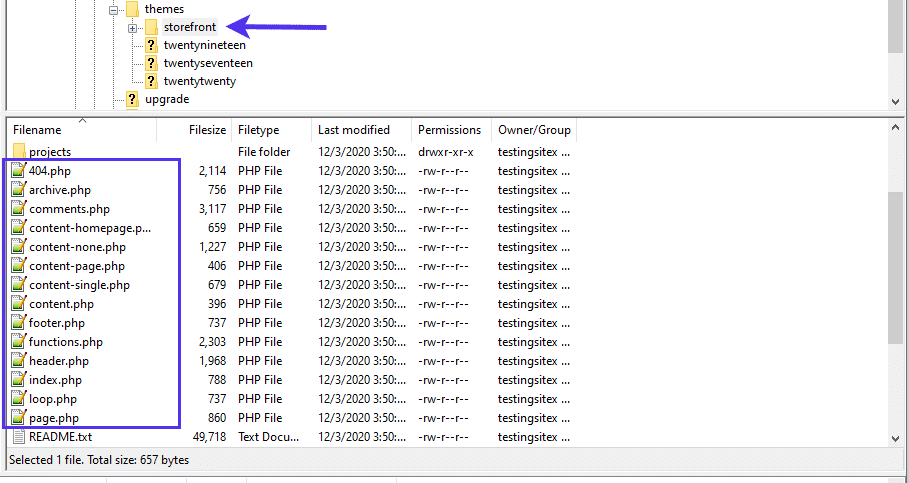Click the Permissions column header
This screenshot has width=909, height=483.
(x=449, y=130)
